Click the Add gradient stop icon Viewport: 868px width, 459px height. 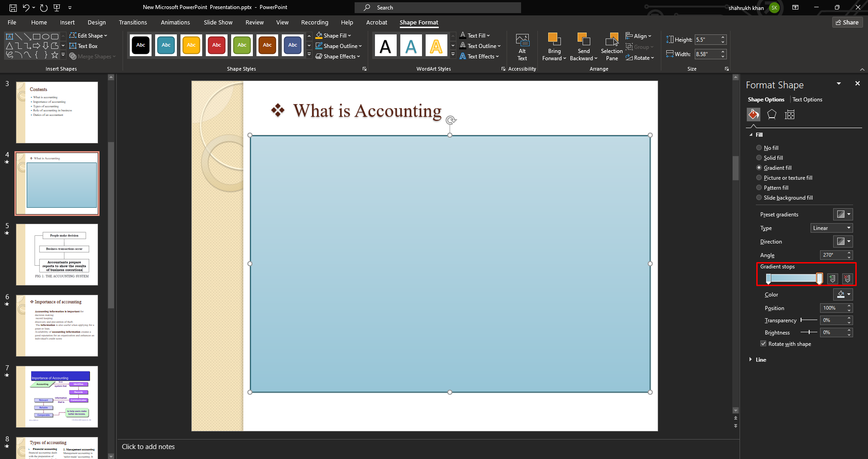click(832, 279)
